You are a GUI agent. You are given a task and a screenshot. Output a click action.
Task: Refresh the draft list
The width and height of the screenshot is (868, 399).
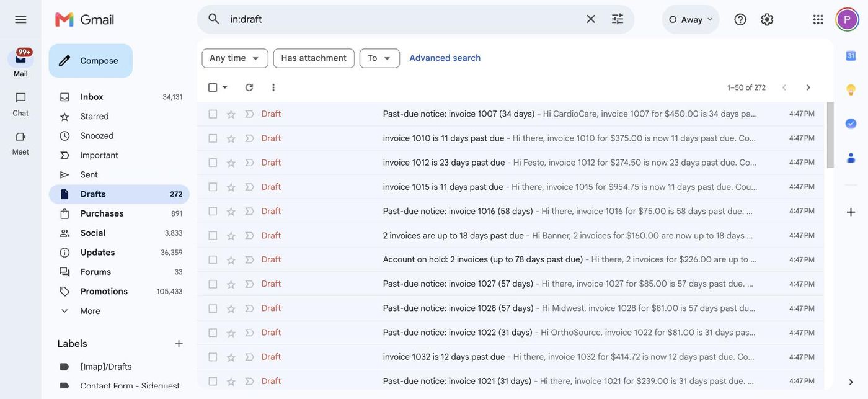(249, 87)
